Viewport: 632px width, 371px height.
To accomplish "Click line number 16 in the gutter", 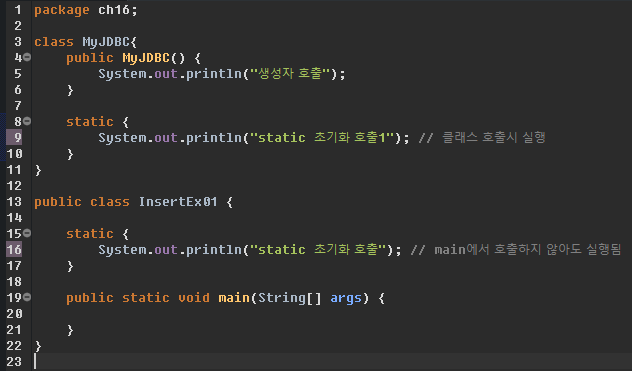I will tap(14, 250).
